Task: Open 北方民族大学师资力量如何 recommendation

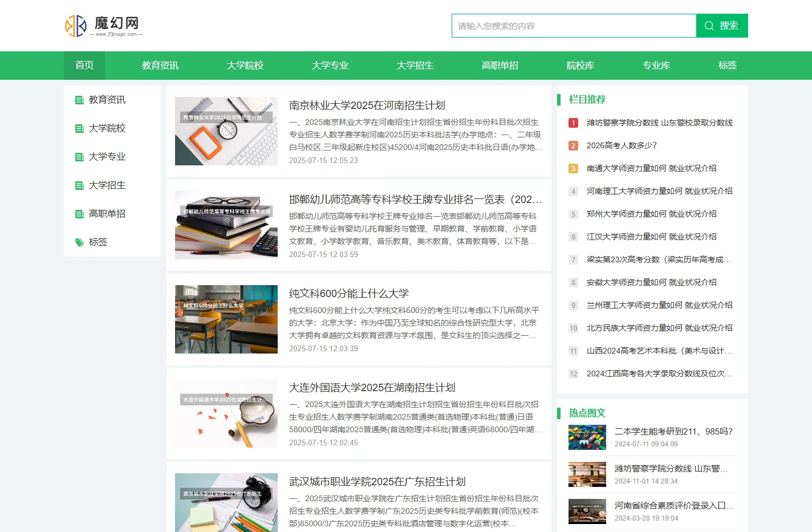Action: [x=659, y=328]
